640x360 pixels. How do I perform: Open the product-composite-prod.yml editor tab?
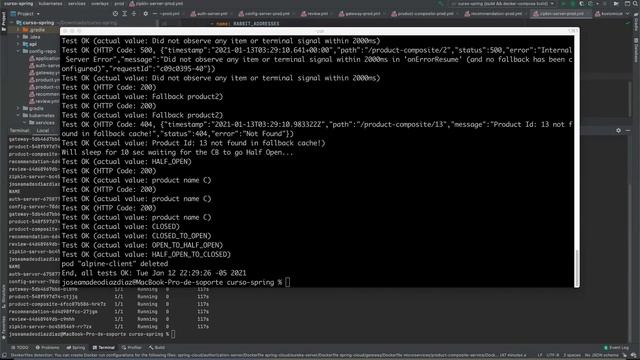point(423,13)
